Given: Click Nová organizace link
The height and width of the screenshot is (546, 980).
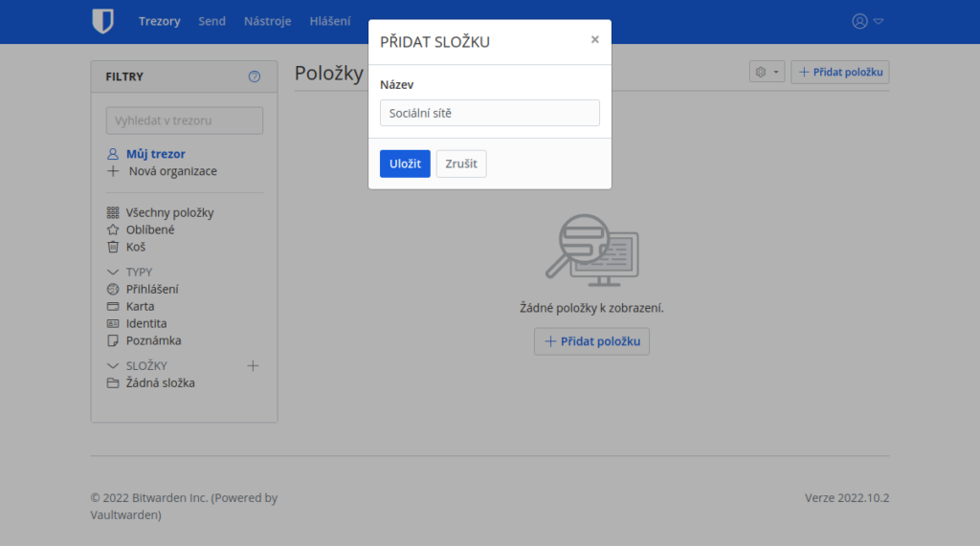Looking at the screenshot, I should pos(172,171).
